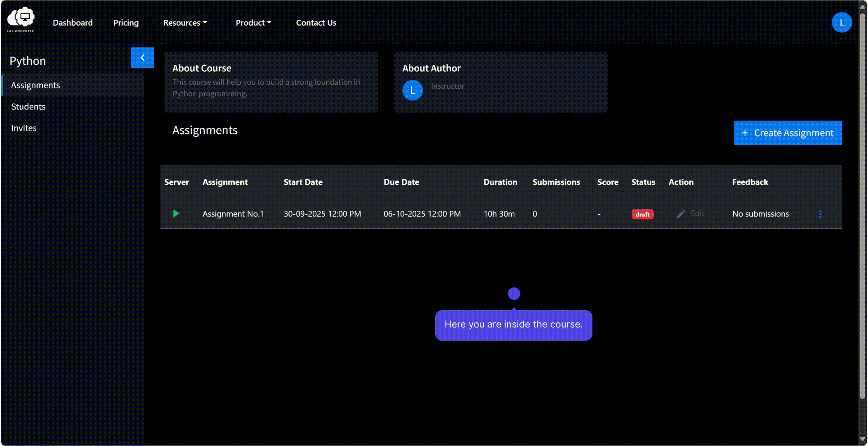Click the duration 10h 30m

(x=499, y=214)
